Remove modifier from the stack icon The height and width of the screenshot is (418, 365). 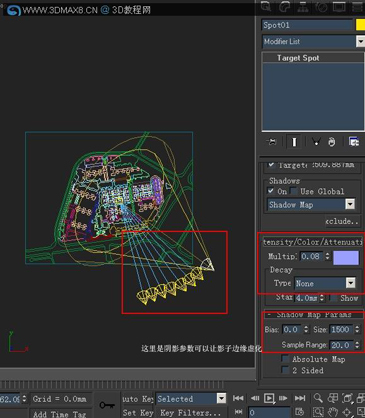[x=331, y=142]
